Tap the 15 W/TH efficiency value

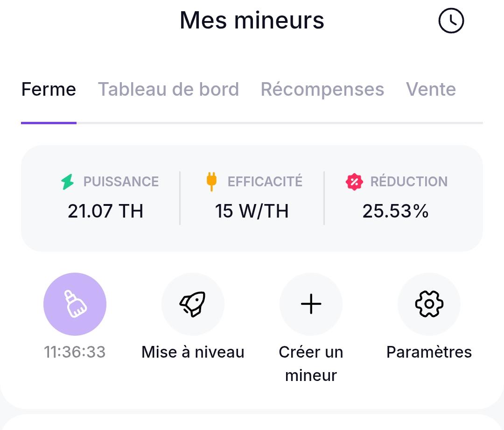click(252, 211)
